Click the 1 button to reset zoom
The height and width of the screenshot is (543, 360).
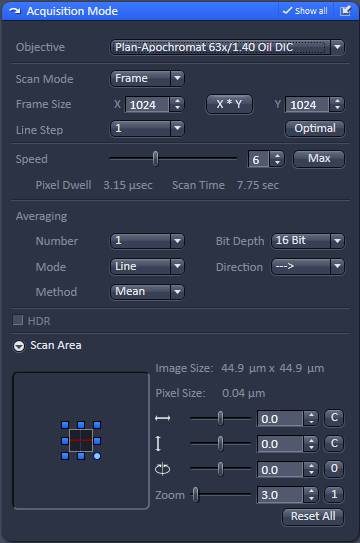point(334,495)
